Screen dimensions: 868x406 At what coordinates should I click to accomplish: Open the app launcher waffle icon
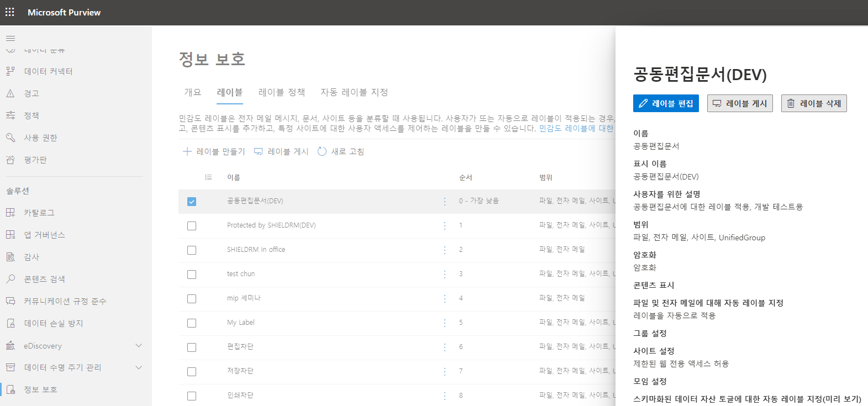click(x=10, y=12)
